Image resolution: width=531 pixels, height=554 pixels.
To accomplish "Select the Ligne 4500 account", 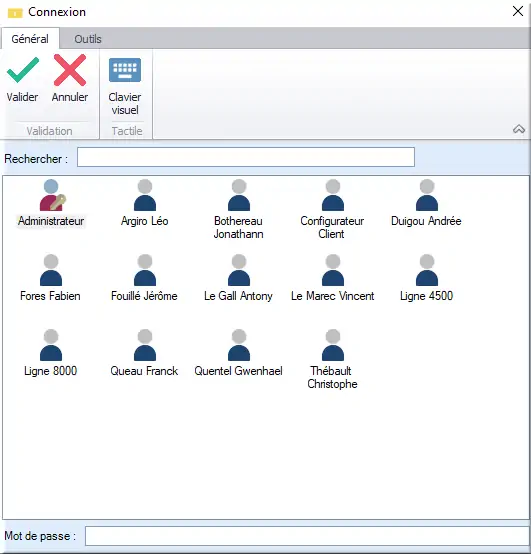I will pos(427,270).
